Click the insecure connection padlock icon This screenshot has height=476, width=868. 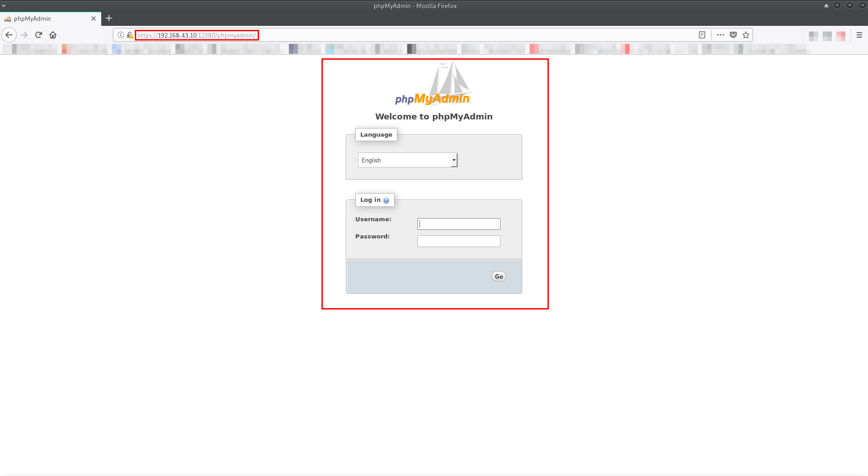pos(130,35)
